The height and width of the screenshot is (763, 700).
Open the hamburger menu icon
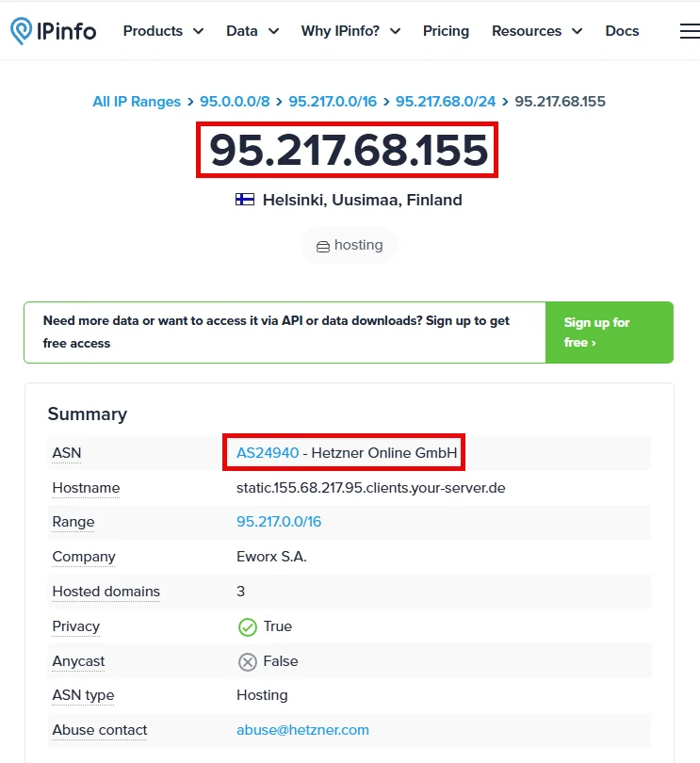tap(690, 31)
